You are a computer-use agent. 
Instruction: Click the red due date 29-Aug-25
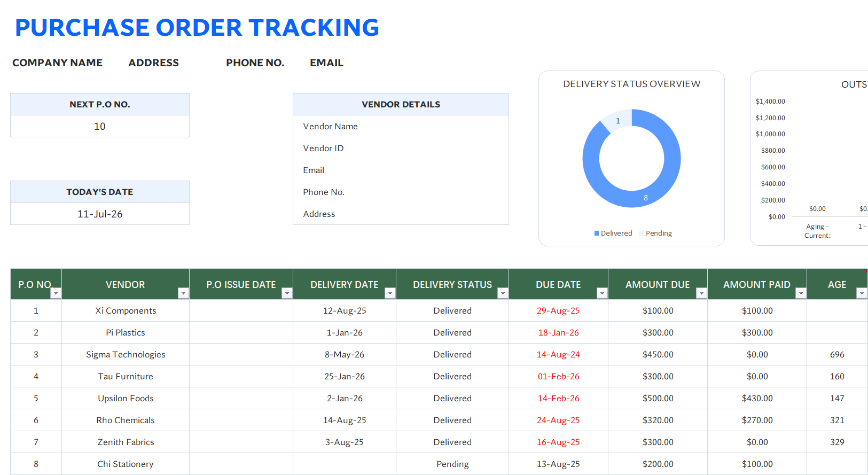558,310
